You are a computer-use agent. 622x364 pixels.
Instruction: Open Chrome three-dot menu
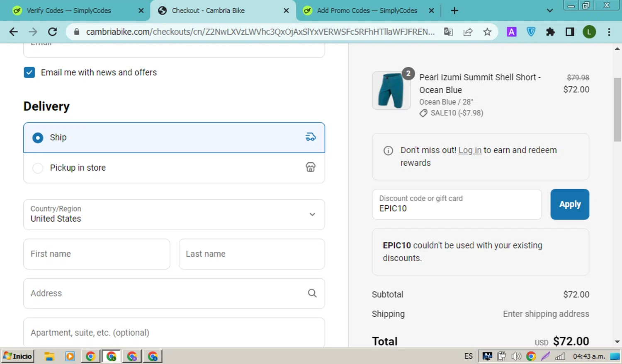coord(609,32)
